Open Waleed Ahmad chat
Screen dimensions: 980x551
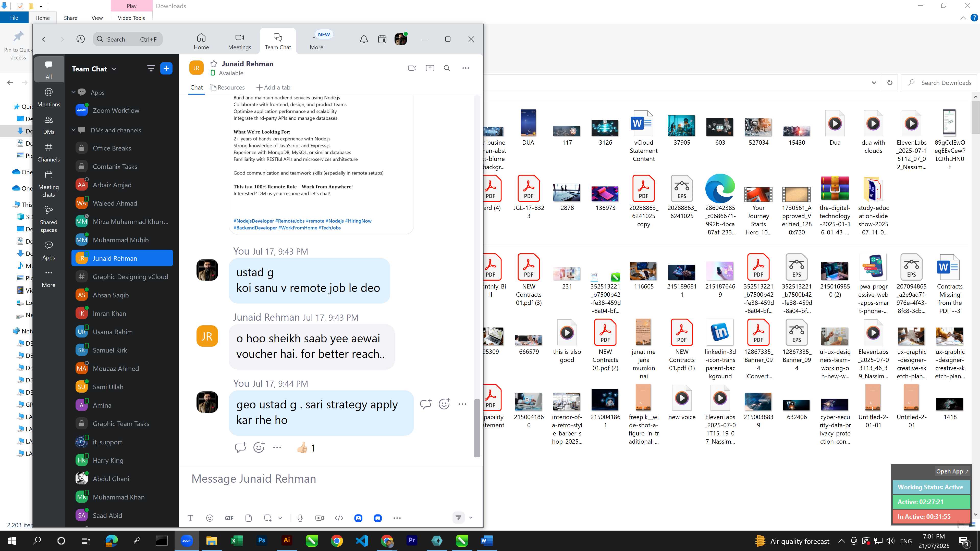[x=122, y=203]
